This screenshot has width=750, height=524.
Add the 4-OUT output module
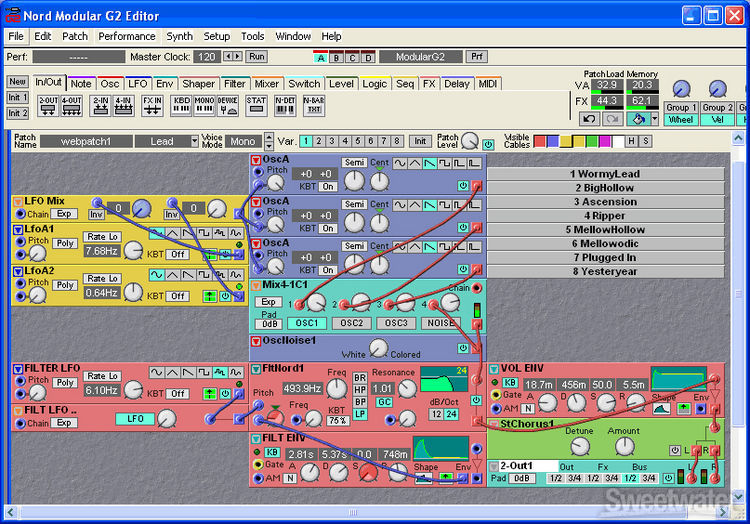[71, 106]
